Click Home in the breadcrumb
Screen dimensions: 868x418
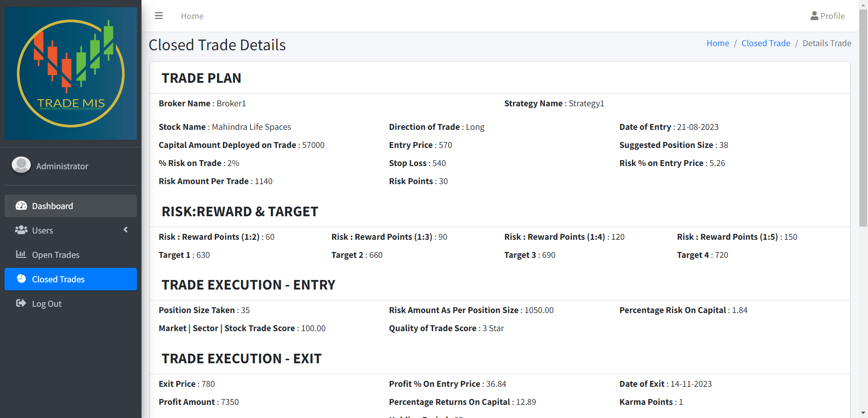[717, 43]
